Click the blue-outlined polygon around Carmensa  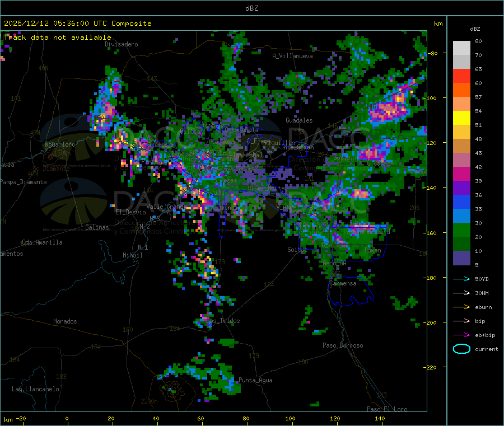351,291
